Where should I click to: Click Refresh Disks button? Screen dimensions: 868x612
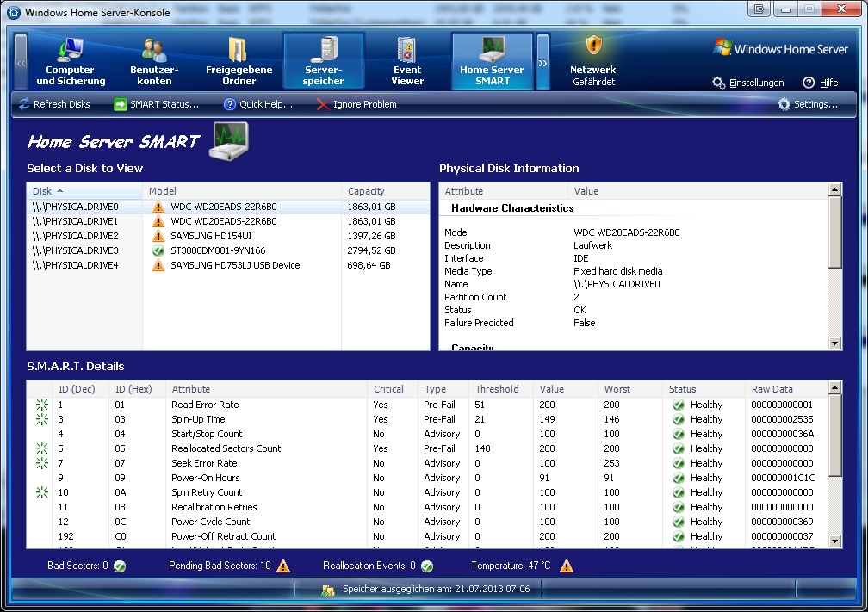coord(54,104)
